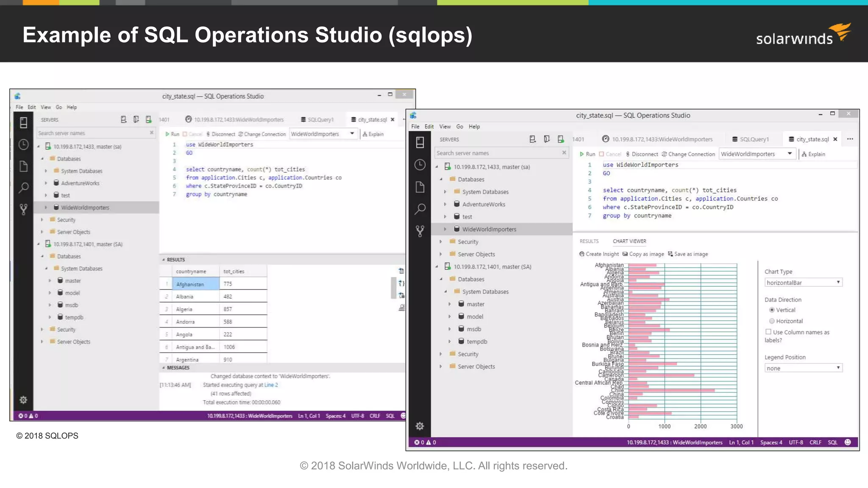Open Source Control icon in right window sidebar
Image resolution: width=868 pixels, height=488 pixels.
click(x=420, y=231)
